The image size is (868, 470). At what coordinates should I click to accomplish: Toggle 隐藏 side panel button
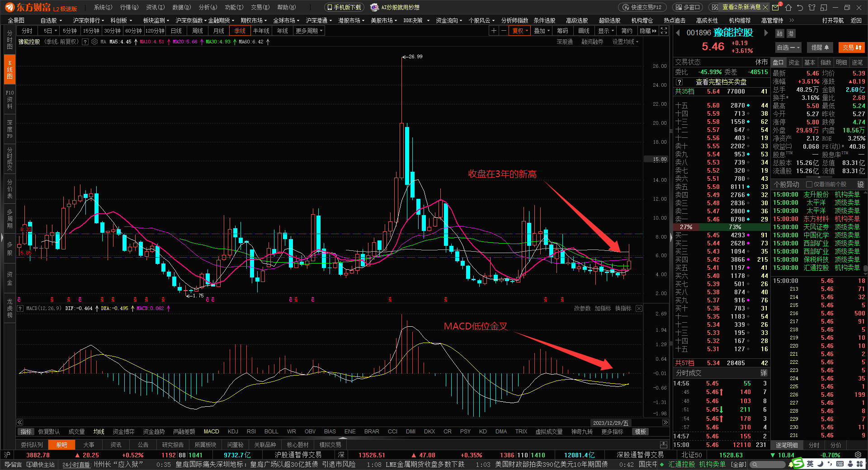pos(648,31)
